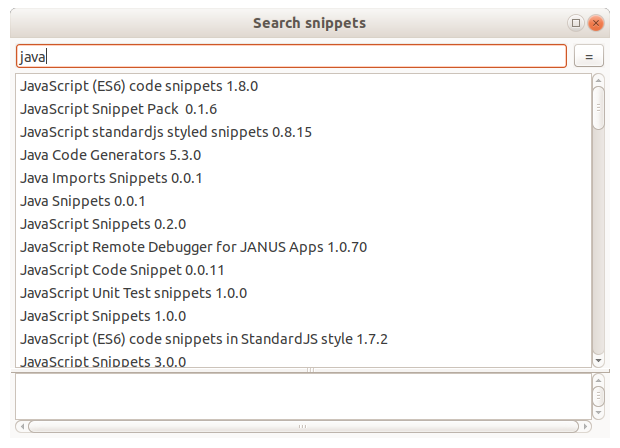
Task: Select JavaScript (ES6) code snippets 1.8.0
Action: click(139, 86)
